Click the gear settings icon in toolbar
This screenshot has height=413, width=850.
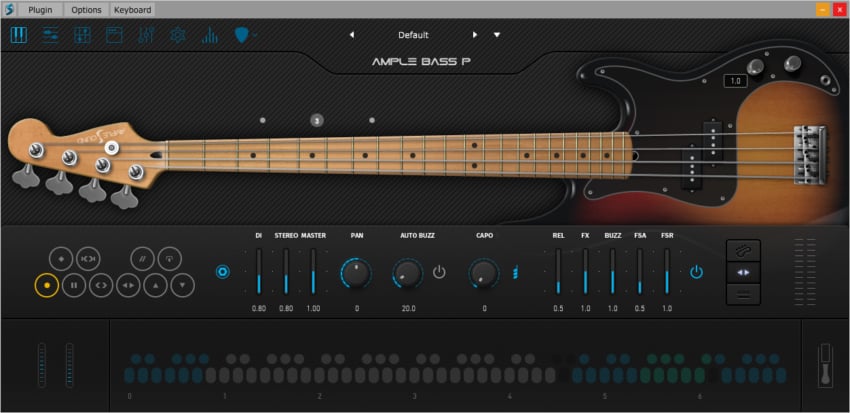177,35
